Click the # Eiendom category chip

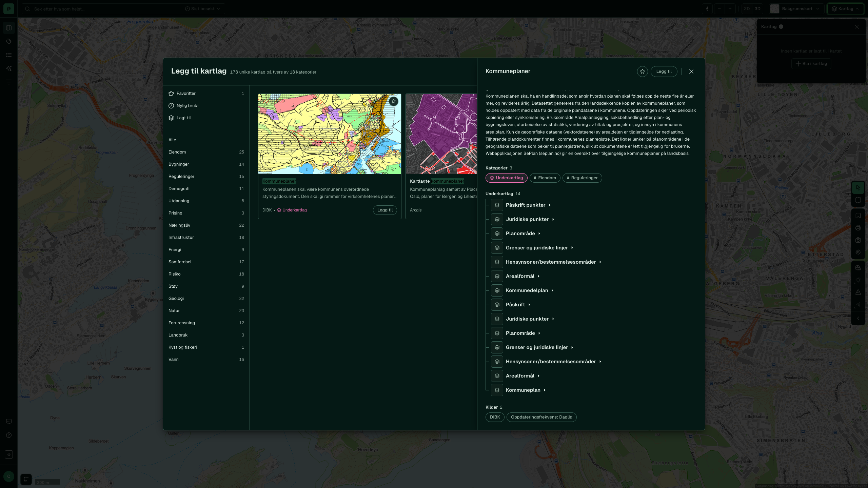[545, 178]
